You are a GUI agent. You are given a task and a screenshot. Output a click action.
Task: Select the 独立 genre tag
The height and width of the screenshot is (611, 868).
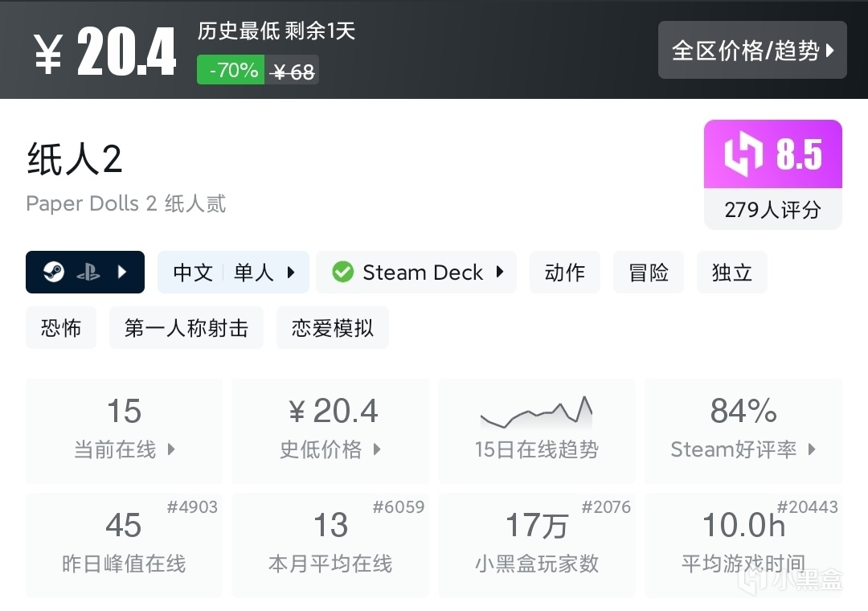(x=732, y=273)
